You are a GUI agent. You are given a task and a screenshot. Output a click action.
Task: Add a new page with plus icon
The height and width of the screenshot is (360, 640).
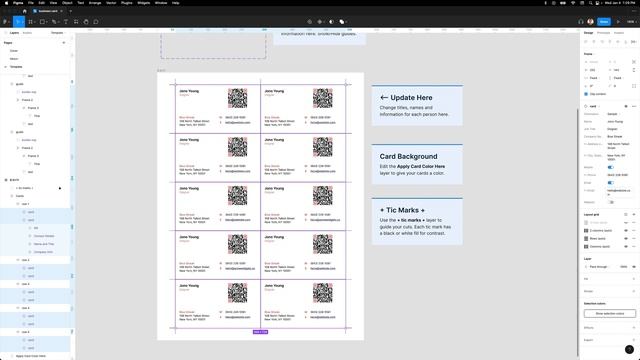coord(64,42)
